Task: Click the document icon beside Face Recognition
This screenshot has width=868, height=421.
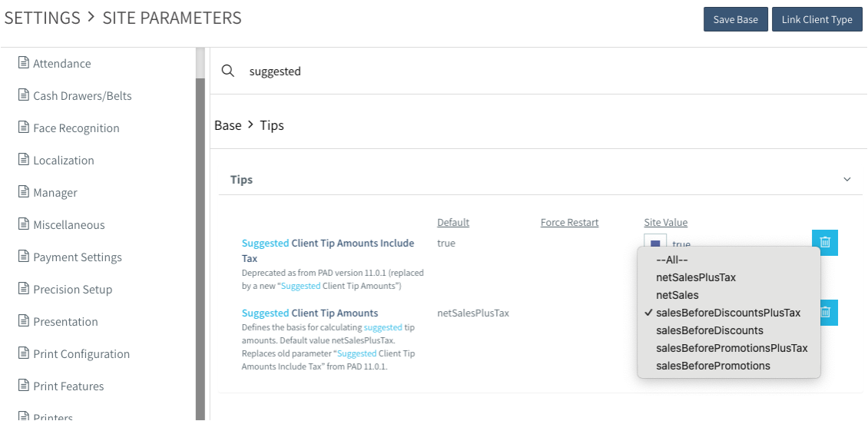Action: (24, 128)
